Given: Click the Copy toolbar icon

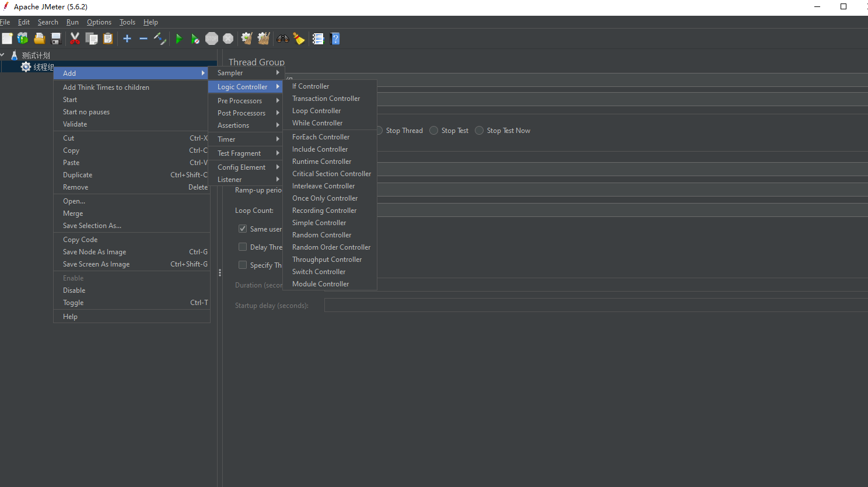Looking at the screenshot, I should (92, 38).
